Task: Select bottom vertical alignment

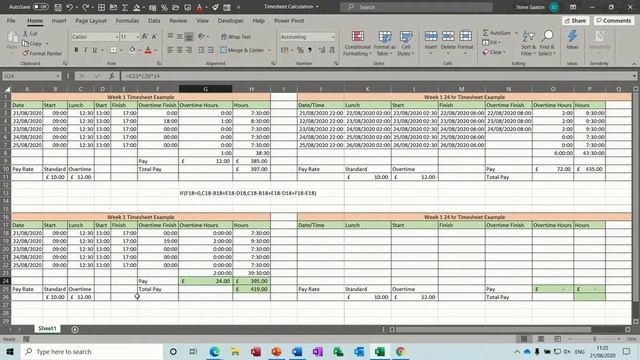Action: click(189, 37)
